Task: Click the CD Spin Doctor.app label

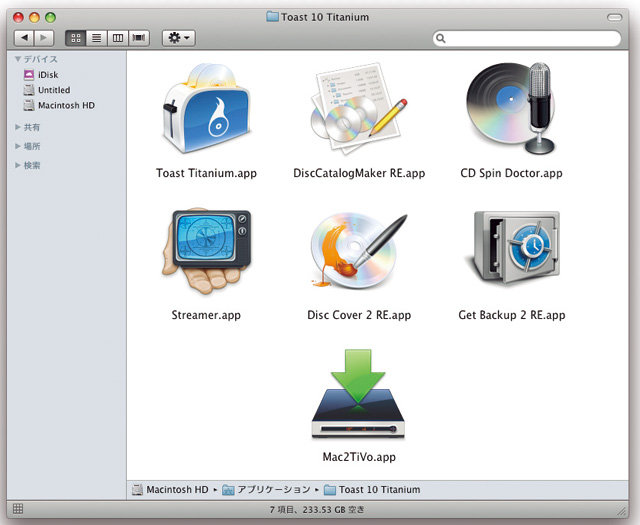Action: (511, 173)
